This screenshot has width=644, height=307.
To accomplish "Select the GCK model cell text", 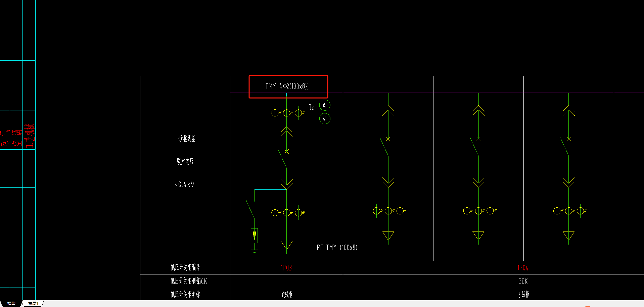I will tap(523, 281).
